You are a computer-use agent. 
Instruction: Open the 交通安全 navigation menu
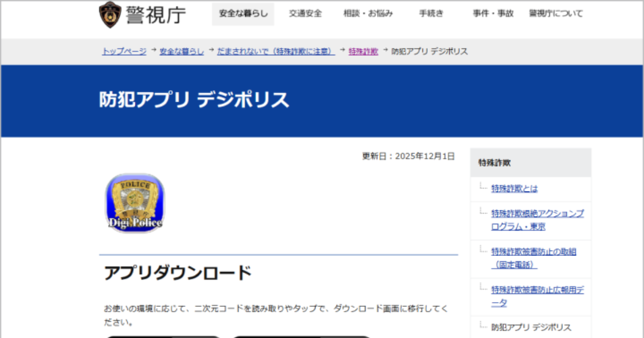pos(305,14)
